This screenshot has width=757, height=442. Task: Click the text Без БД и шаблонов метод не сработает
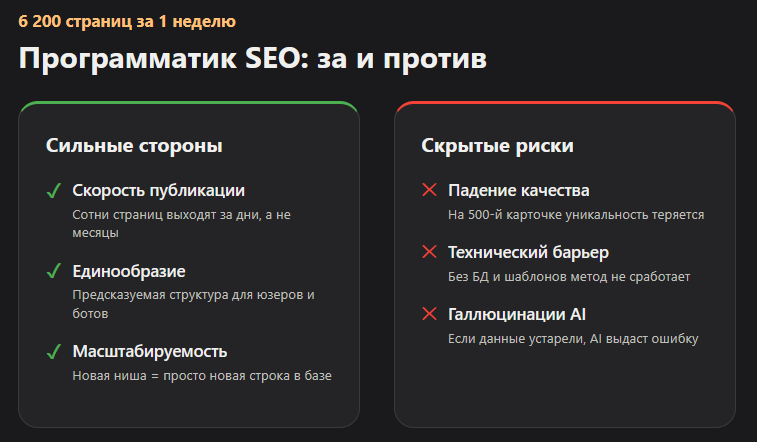tap(569, 277)
